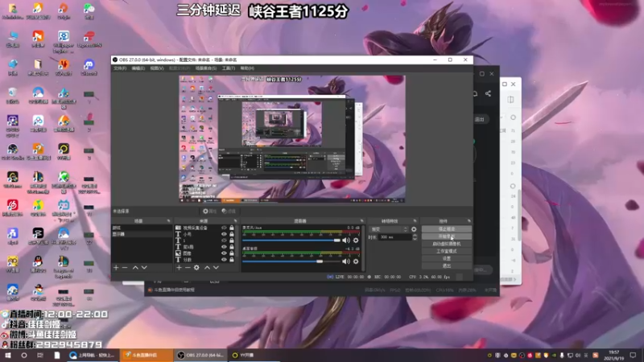Toggle lock on 小号 source
The width and height of the screenshot is (644, 362).
232,234
